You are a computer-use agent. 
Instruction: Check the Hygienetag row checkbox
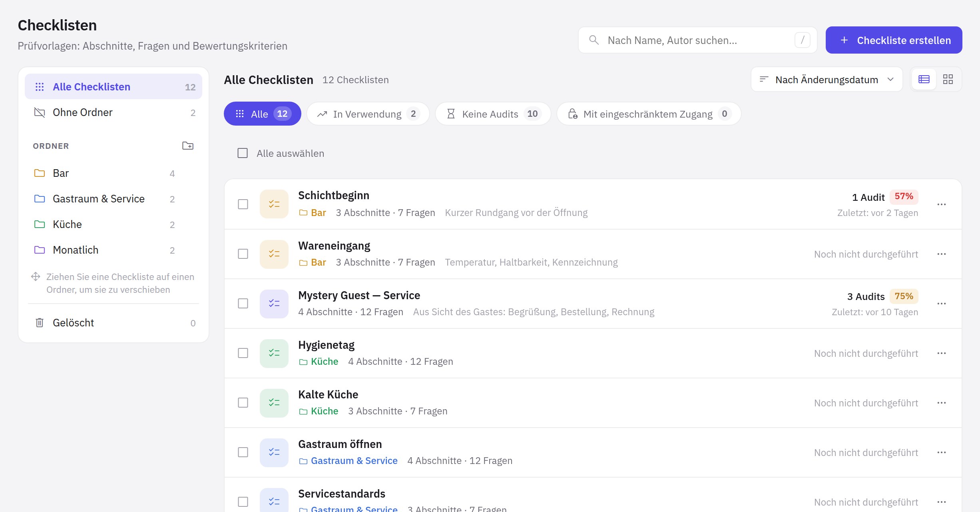click(x=243, y=353)
